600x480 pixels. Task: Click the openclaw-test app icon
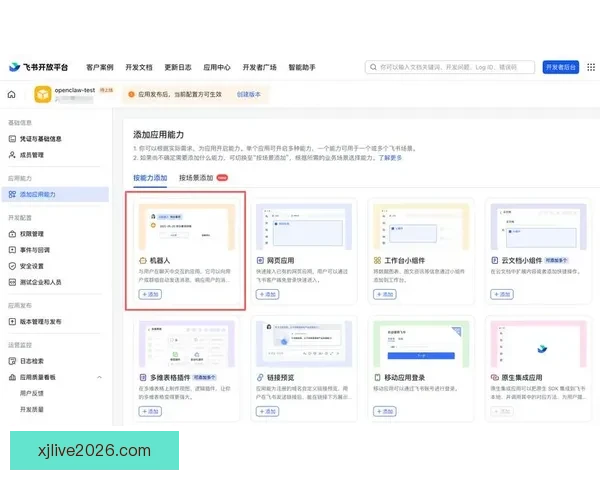42,95
